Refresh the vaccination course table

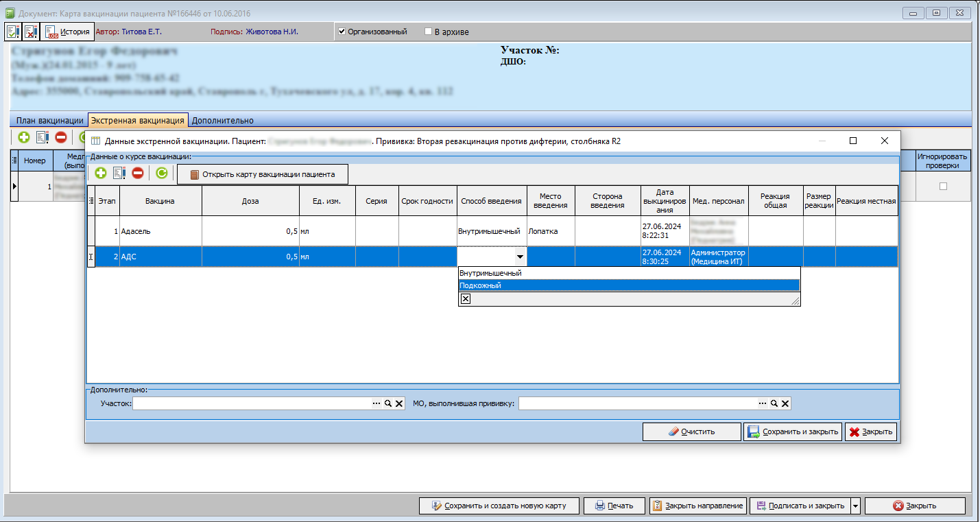(x=161, y=174)
